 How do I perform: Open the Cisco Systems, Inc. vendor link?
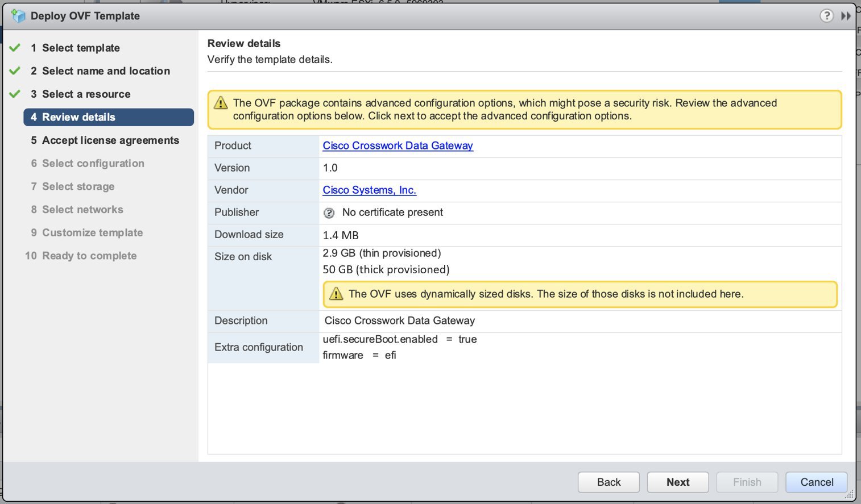(369, 190)
